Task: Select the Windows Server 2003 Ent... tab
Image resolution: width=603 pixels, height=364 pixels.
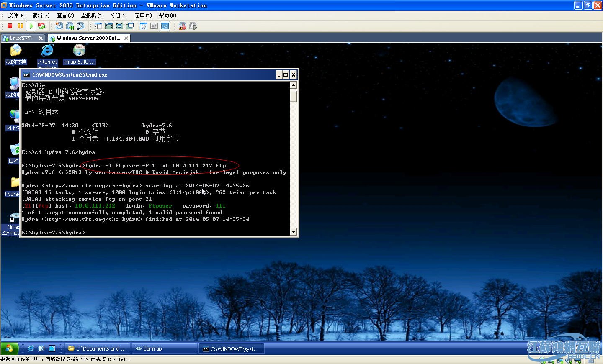Action: 88,38
